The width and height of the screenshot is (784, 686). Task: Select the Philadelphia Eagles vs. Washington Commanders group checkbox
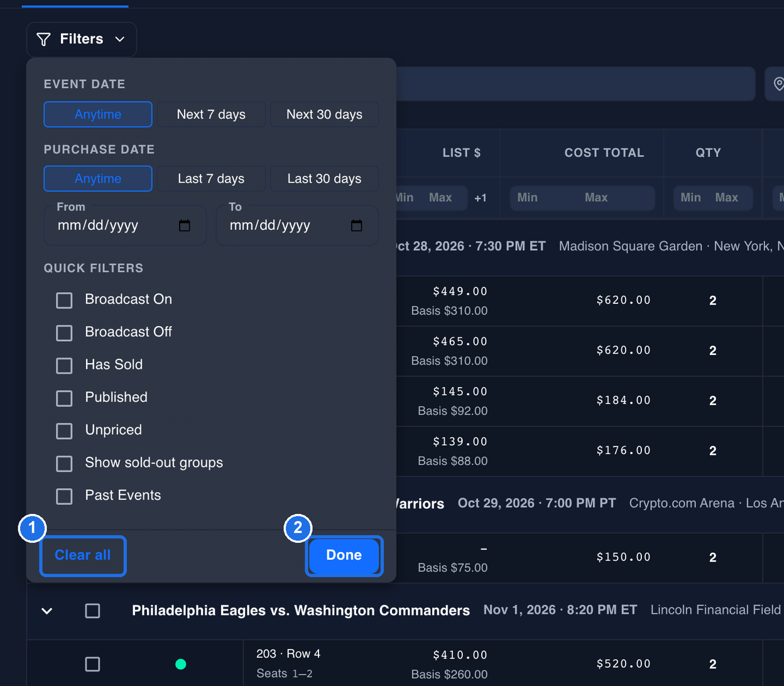pos(92,611)
